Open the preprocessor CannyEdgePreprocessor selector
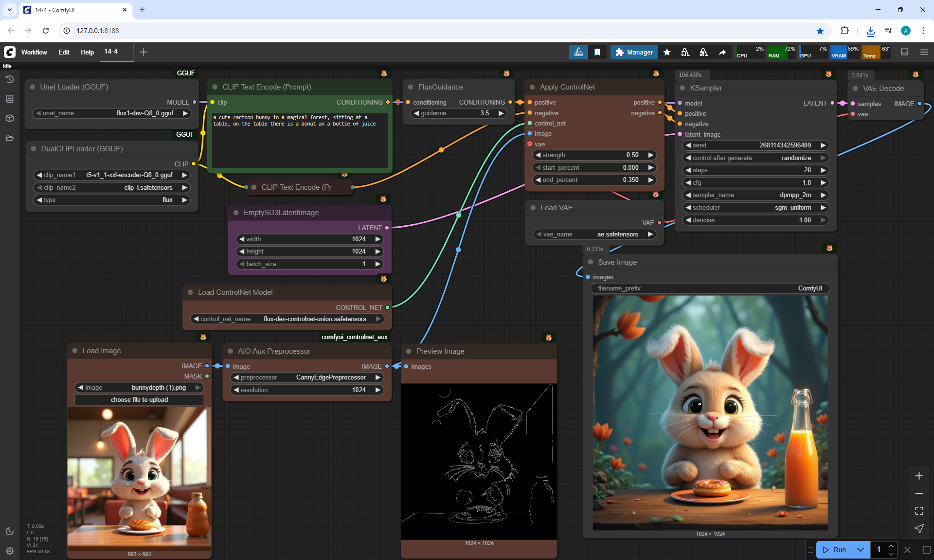Image resolution: width=934 pixels, height=560 pixels. click(306, 378)
